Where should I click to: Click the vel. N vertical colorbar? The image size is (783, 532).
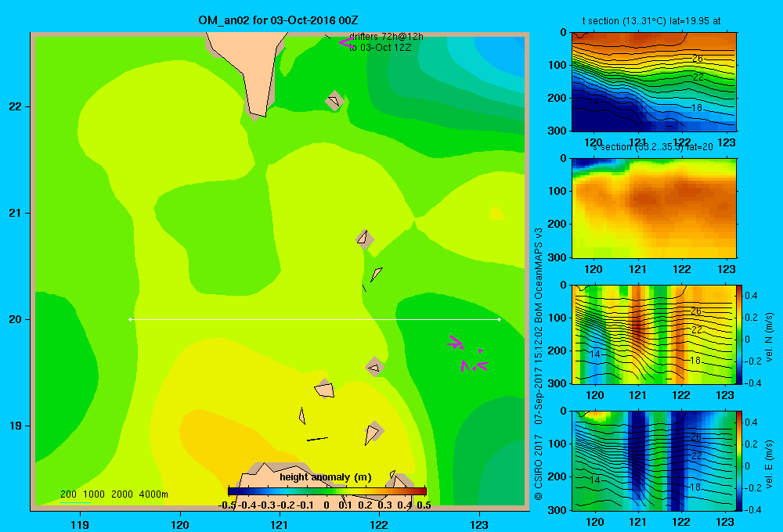739,334
